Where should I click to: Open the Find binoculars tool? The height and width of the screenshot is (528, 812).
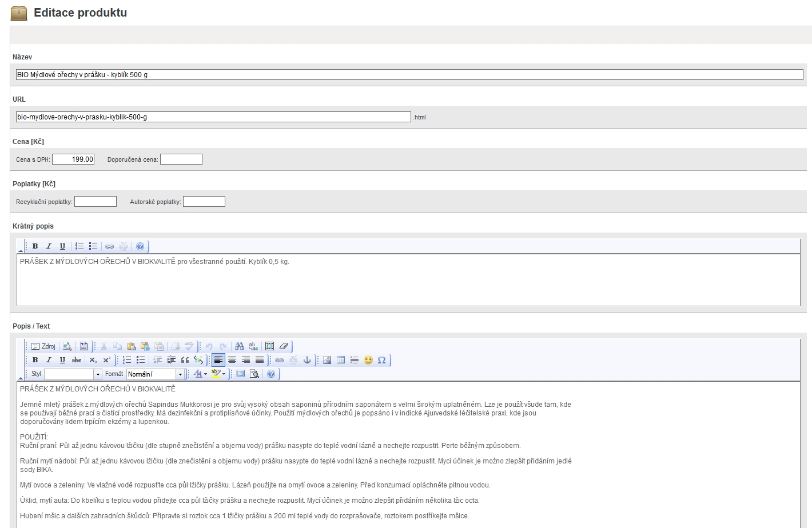[x=240, y=346]
